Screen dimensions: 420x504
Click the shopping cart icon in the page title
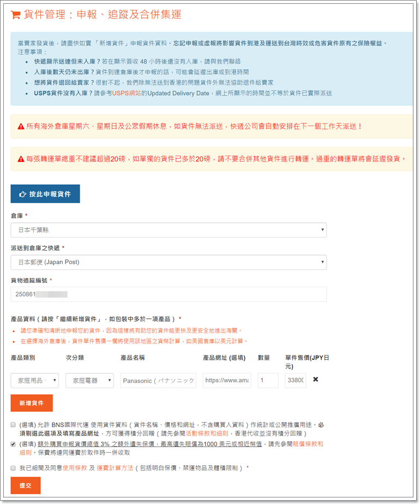click(15, 15)
